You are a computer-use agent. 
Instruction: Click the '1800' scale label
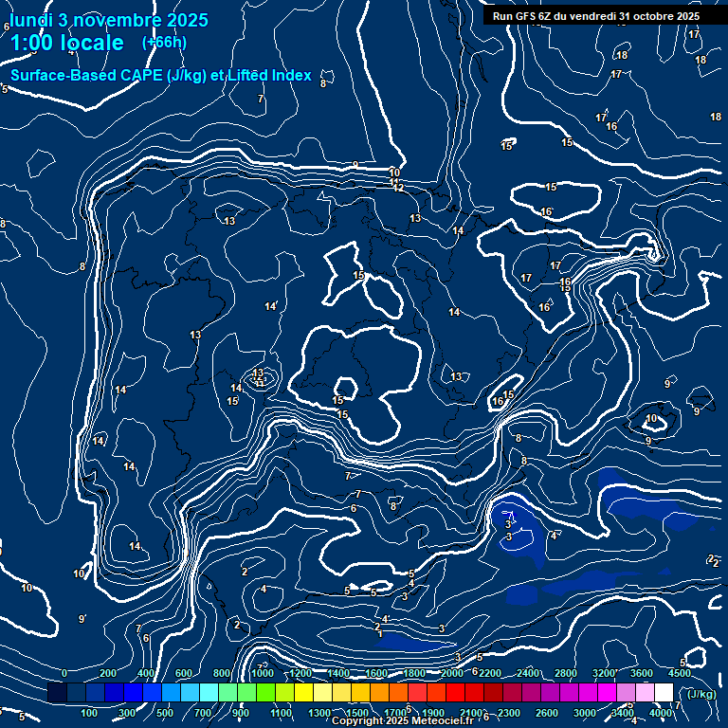pos(414,673)
